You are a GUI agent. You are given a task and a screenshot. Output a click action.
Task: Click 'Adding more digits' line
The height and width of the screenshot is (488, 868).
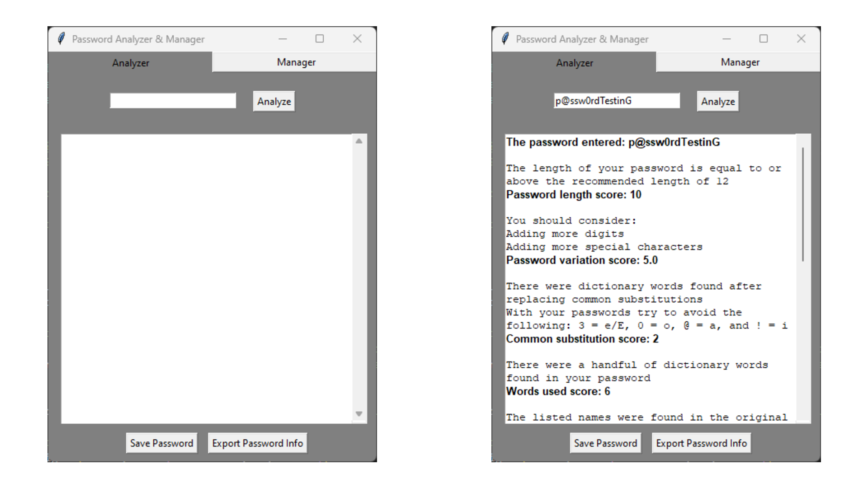(x=565, y=234)
